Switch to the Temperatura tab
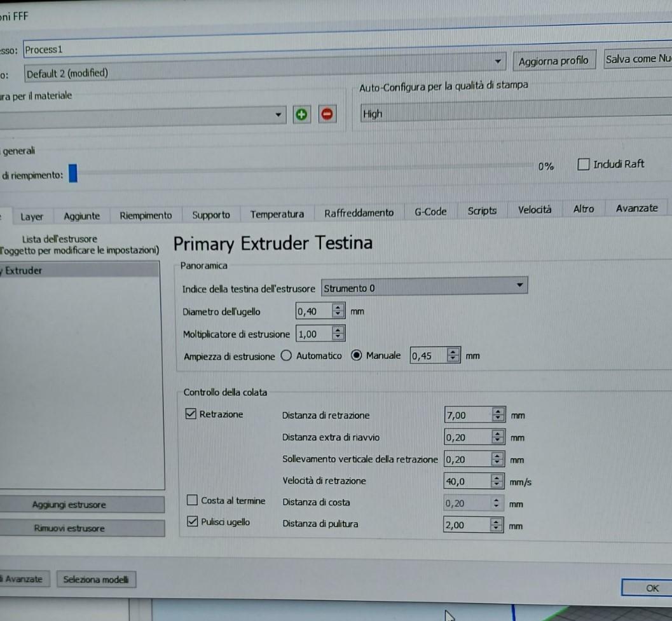Screen dimensions: 672x621 point(277,214)
